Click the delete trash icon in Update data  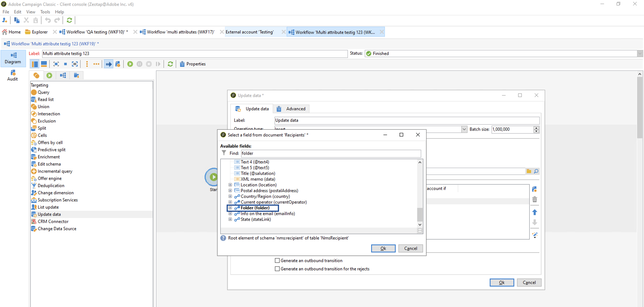click(x=535, y=199)
